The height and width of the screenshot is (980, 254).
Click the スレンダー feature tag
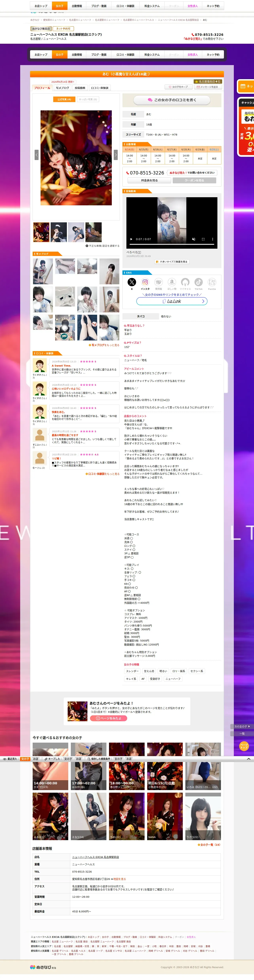[132, 671]
